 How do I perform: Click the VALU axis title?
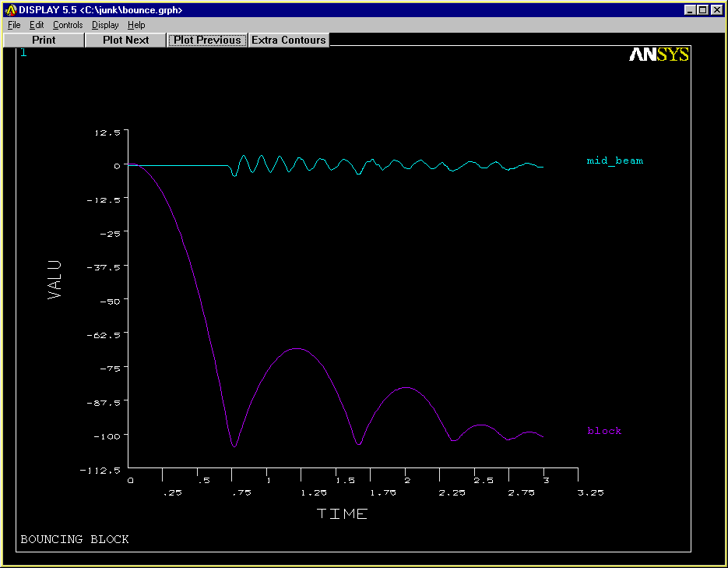(x=55, y=280)
